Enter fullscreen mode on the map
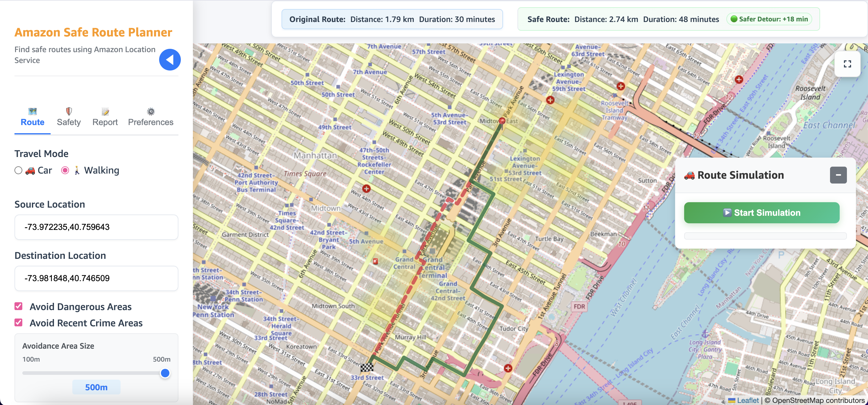 (x=848, y=64)
